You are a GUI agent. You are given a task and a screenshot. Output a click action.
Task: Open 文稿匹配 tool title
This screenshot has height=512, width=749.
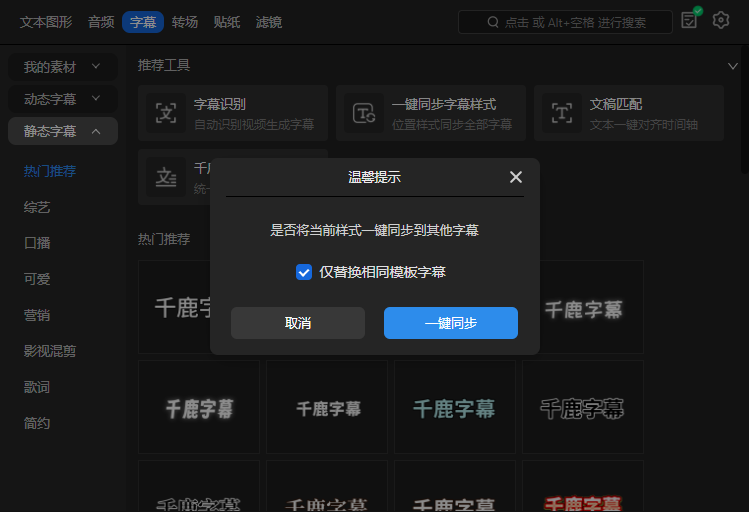pos(616,104)
